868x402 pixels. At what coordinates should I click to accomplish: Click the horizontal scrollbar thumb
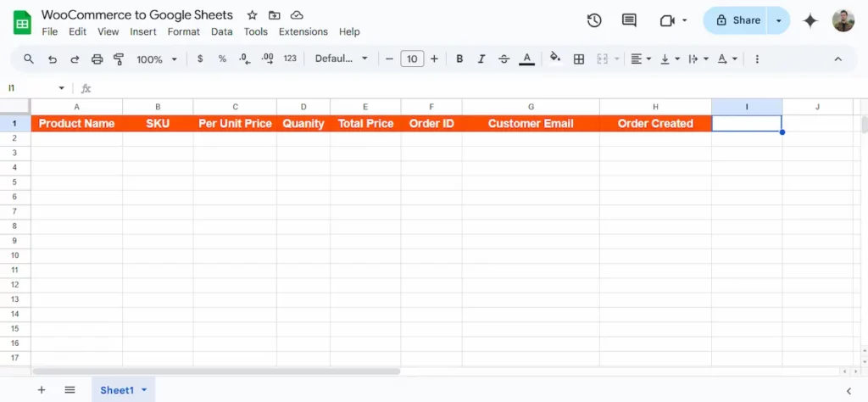[x=216, y=371]
